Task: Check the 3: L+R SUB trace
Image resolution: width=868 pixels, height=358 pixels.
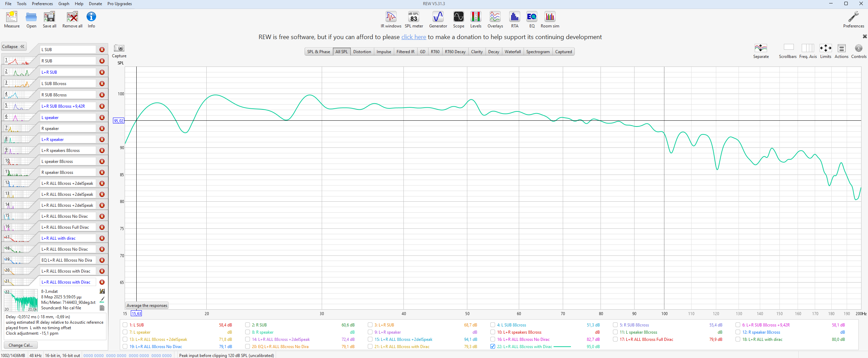Action: point(370,325)
